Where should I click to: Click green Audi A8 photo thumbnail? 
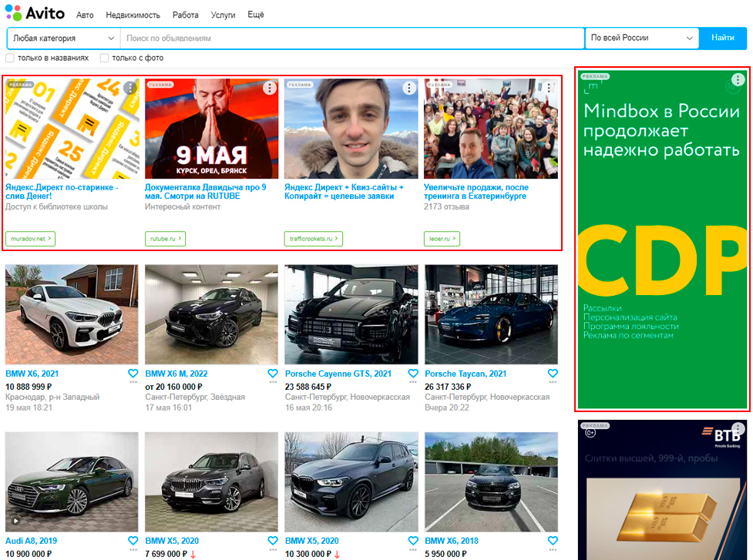[72, 481]
